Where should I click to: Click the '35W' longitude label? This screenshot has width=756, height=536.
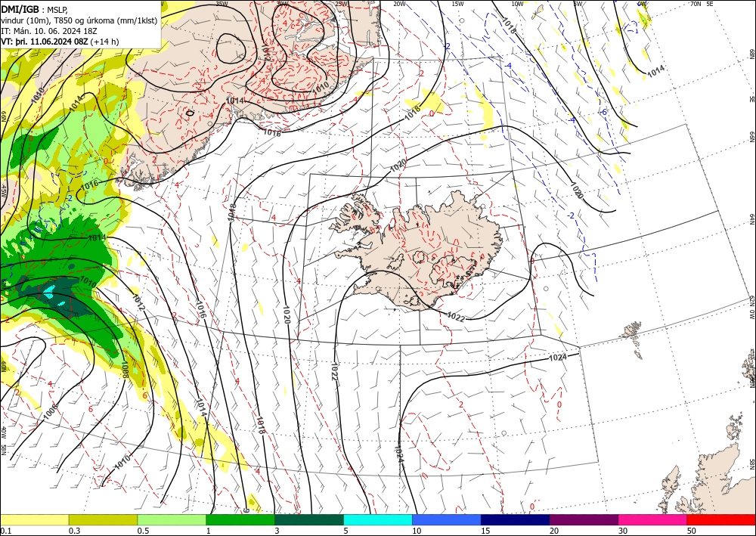(x=222, y=4)
